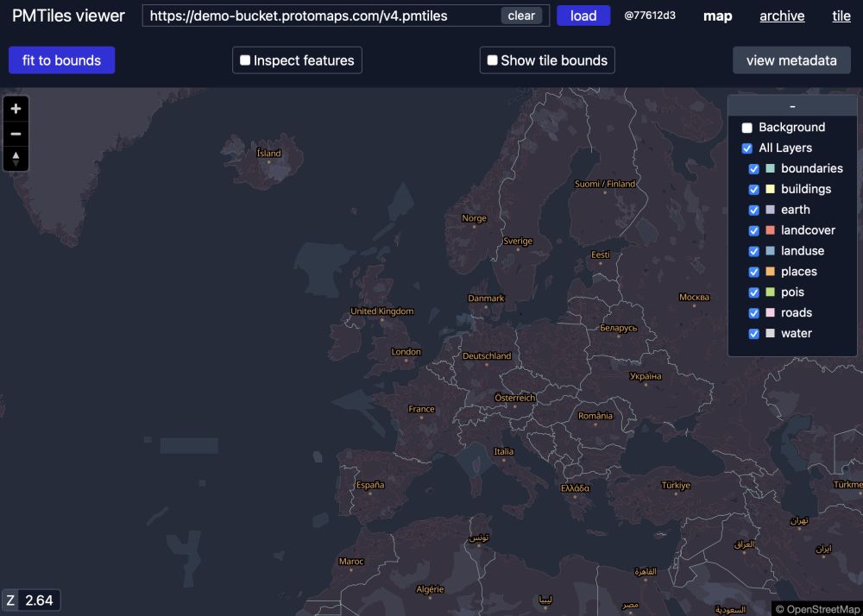Click the Sverige map label

coord(518,241)
